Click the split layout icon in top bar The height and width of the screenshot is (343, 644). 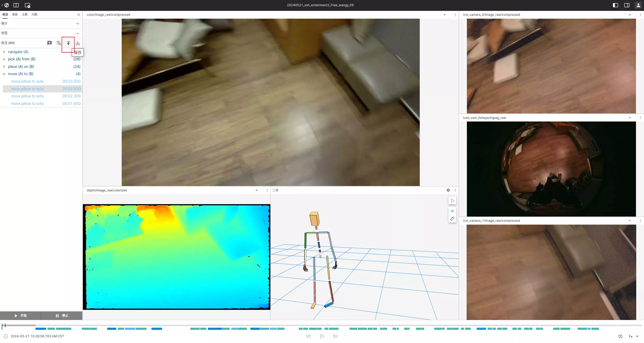pos(16,5)
